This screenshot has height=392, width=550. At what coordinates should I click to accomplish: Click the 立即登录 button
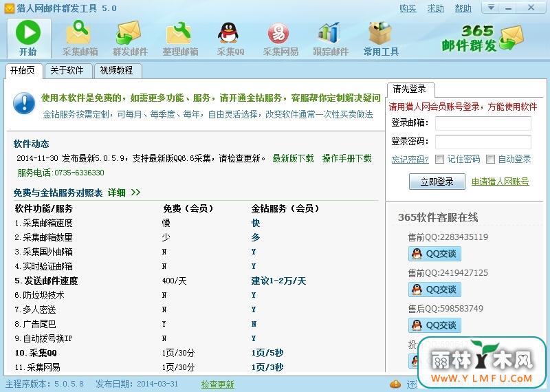[x=437, y=182]
